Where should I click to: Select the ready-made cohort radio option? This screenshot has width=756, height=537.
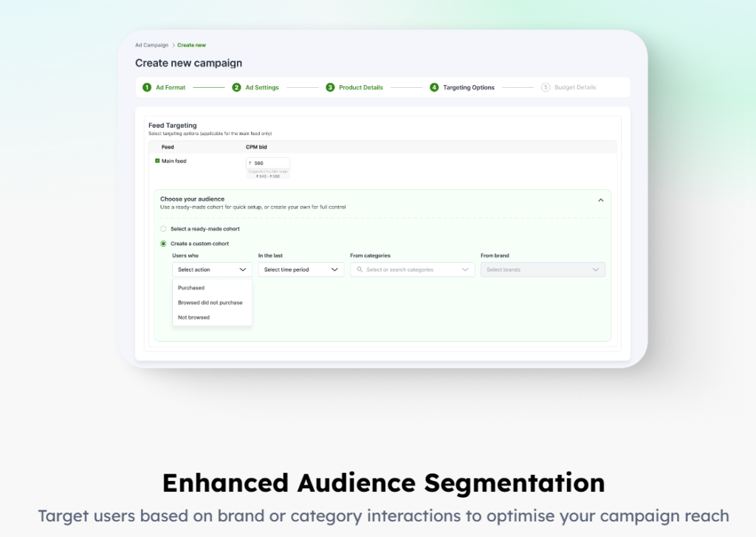tap(163, 229)
